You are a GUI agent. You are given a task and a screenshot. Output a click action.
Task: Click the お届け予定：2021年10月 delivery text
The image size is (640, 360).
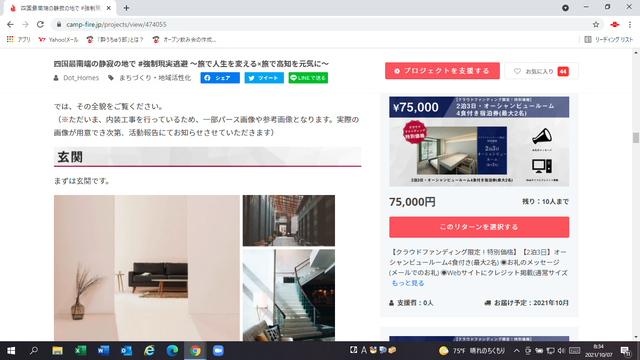tap(527, 303)
